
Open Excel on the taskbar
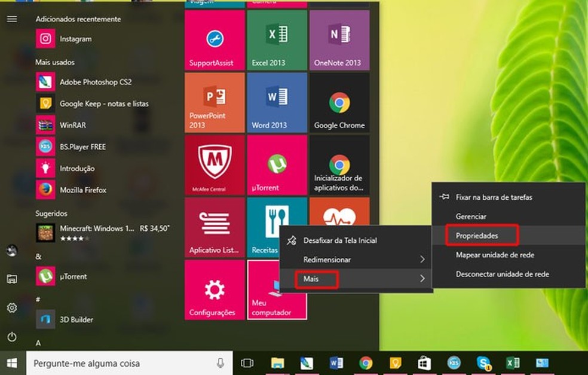point(513,363)
